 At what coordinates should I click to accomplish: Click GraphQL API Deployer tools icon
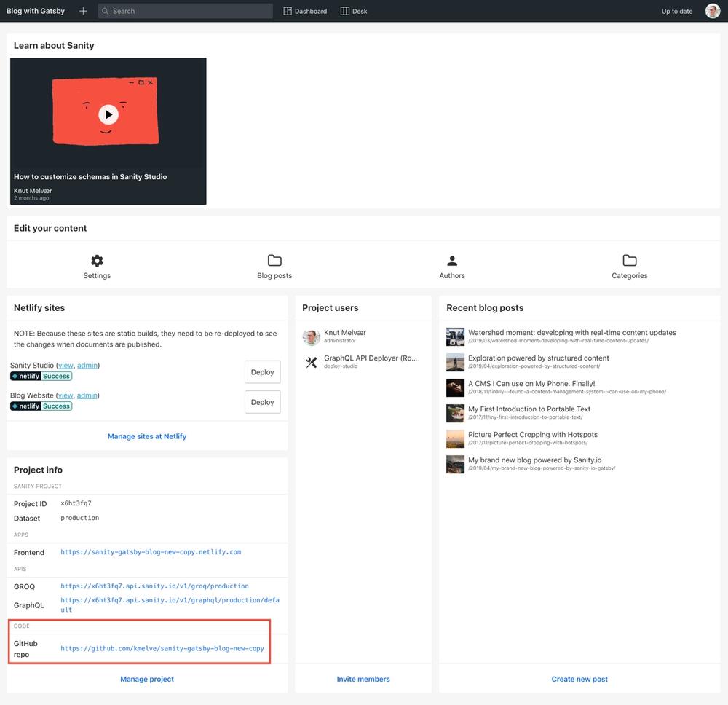(311, 362)
